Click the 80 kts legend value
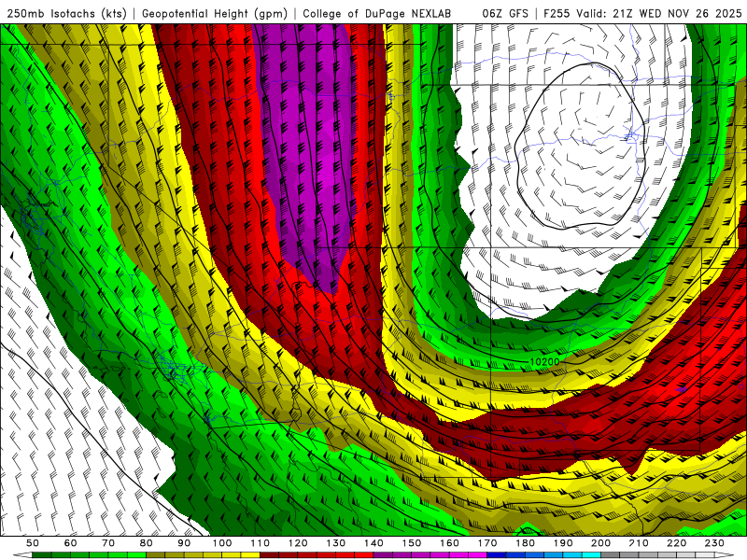The image size is (747, 560). tap(147, 543)
